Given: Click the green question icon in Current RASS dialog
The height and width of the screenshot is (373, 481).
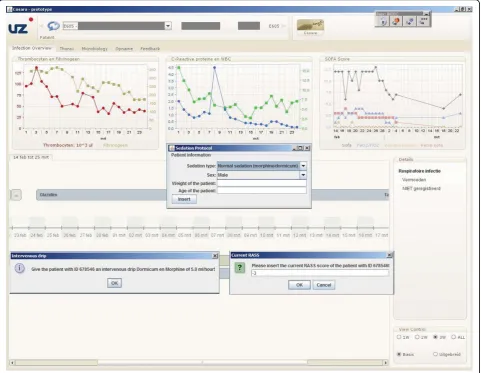Looking at the screenshot, I should pos(240,267).
